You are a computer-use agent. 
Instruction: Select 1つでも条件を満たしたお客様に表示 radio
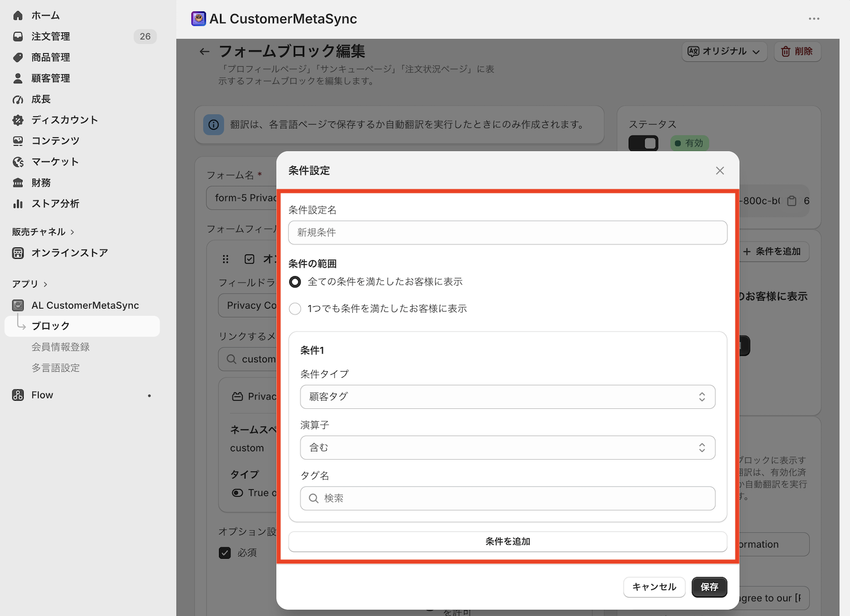[x=295, y=309]
